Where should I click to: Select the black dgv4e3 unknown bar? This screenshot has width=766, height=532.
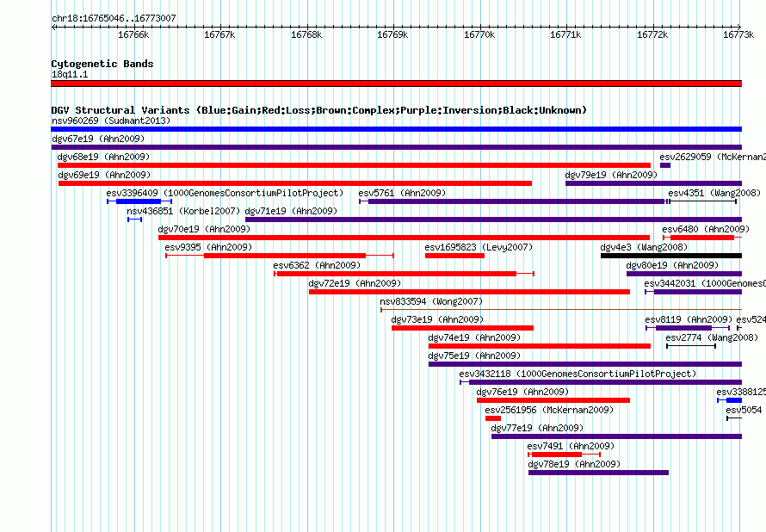[671, 256]
